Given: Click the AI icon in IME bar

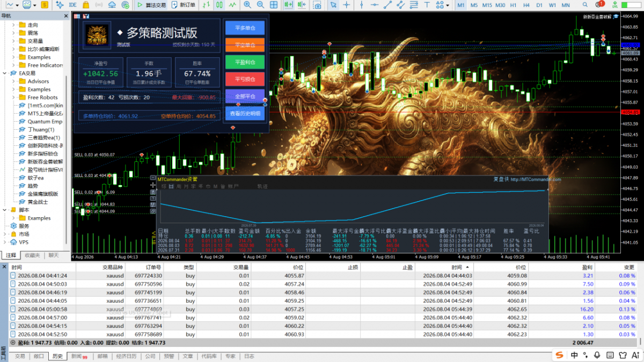Looking at the screenshot, I should (635, 355).
